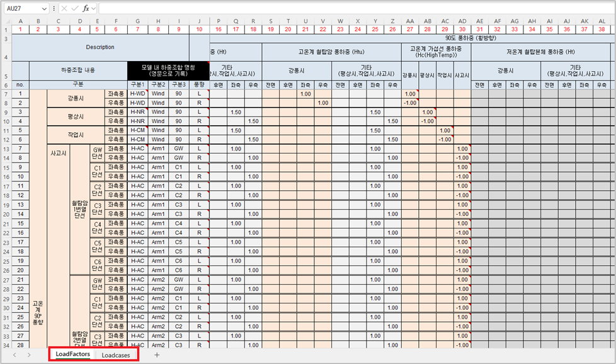
Task: Select the H-WD cell in row 7
Action: click(x=137, y=94)
